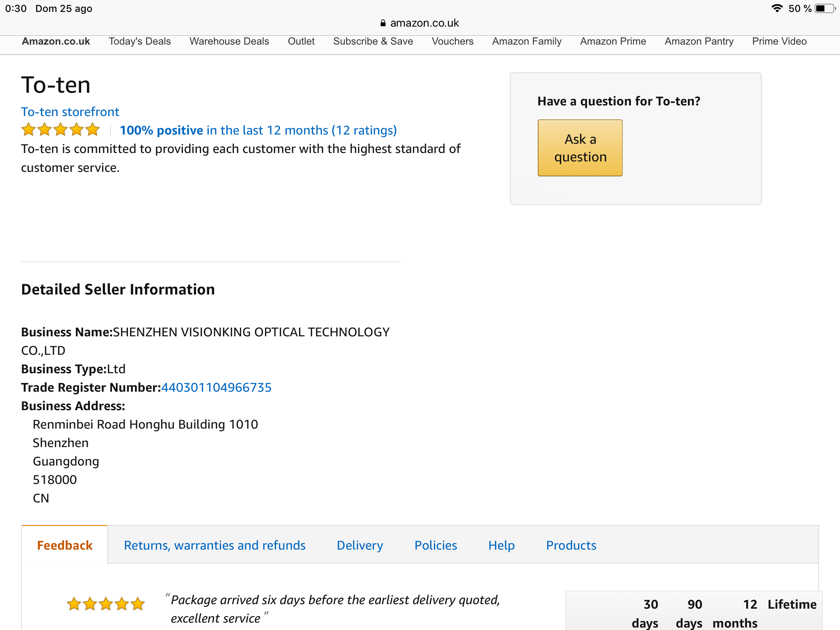This screenshot has height=630, width=840.
Task: Click the padlock icon beside amazon.co.uk
Action: [x=383, y=23]
